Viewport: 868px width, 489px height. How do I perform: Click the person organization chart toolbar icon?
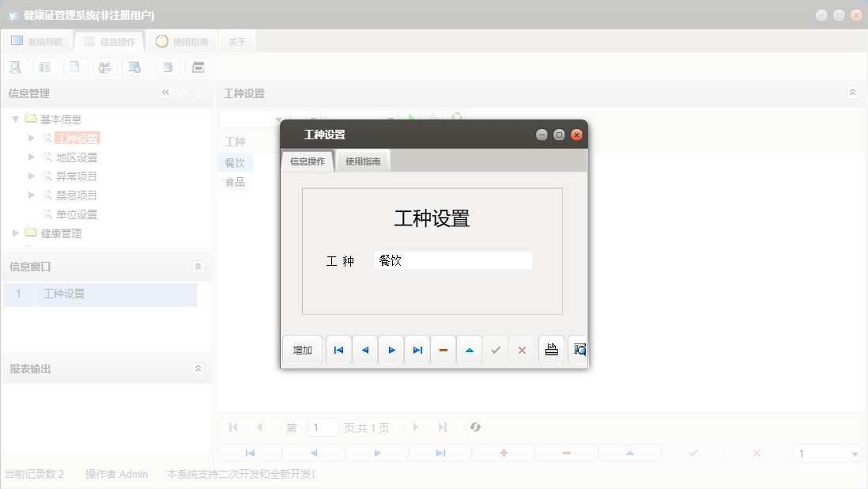coord(105,66)
